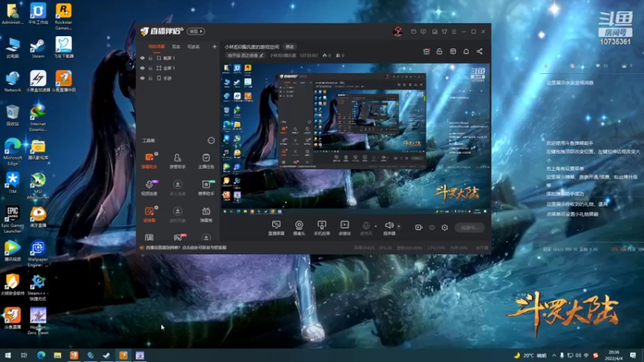Open the 主播任务 streamer tasks tool
Screen dimensions: 644x362
coord(206,160)
